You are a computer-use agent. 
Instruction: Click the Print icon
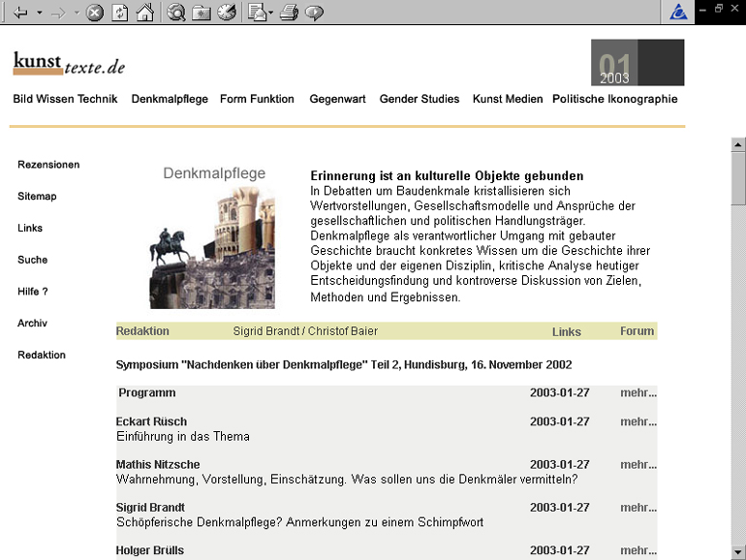coord(288,13)
